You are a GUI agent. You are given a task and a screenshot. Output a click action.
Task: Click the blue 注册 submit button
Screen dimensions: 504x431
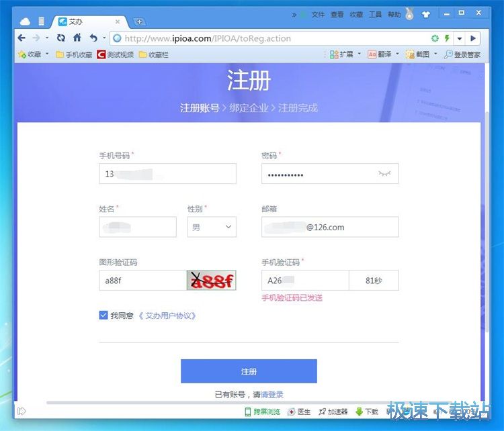pos(249,371)
